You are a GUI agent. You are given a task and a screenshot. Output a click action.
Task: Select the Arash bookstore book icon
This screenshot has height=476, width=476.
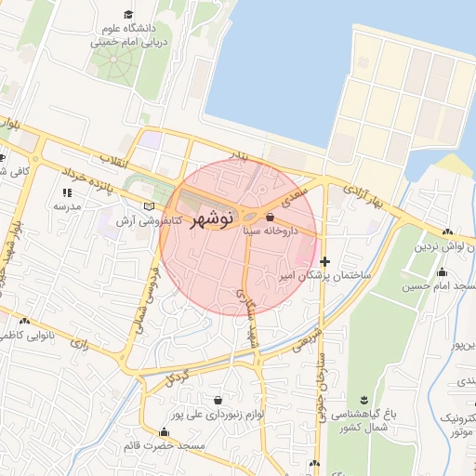(149, 206)
